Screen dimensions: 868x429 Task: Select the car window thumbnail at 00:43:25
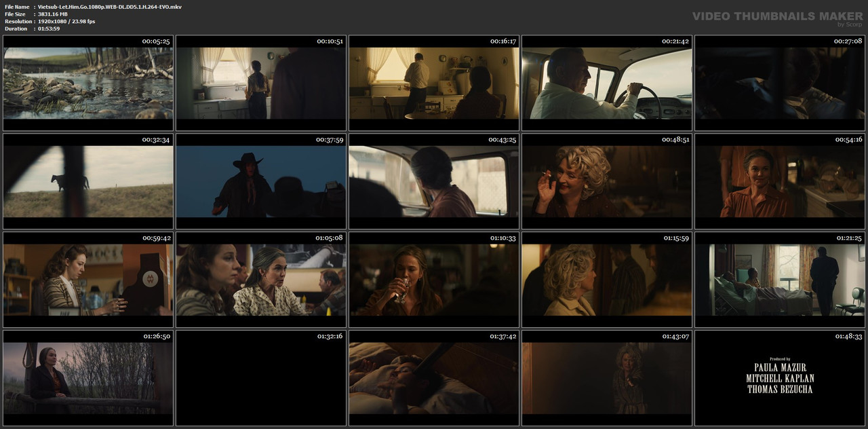(434, 181)
